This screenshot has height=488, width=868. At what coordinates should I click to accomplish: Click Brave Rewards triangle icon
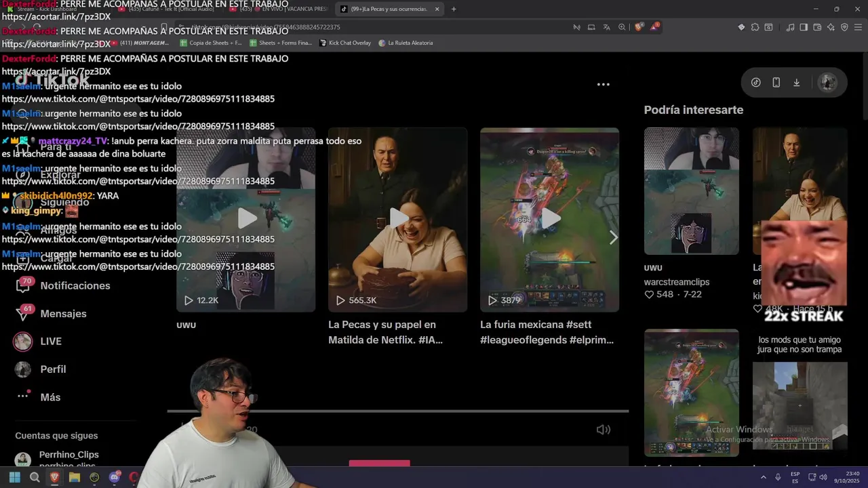[x=654, y=27]
